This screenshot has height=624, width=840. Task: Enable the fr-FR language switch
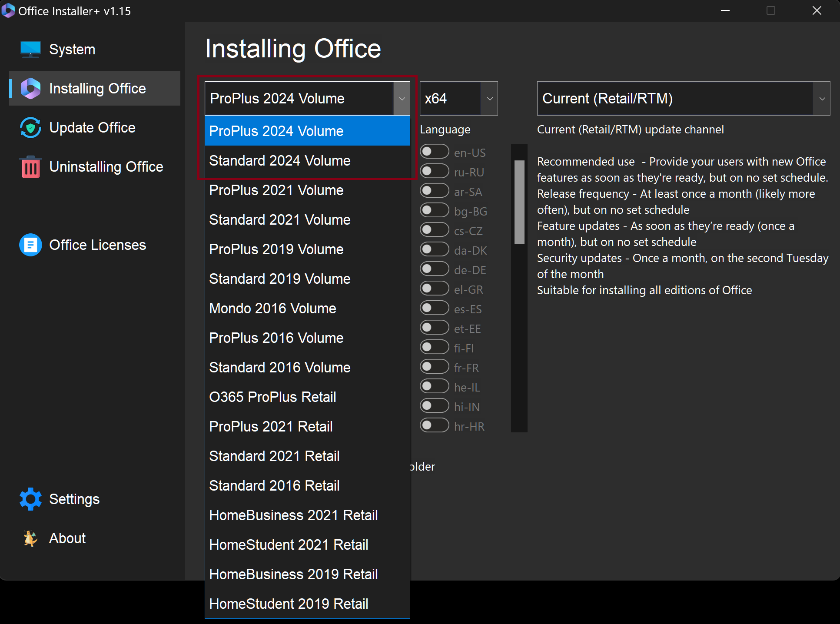[x=434, y=367]
